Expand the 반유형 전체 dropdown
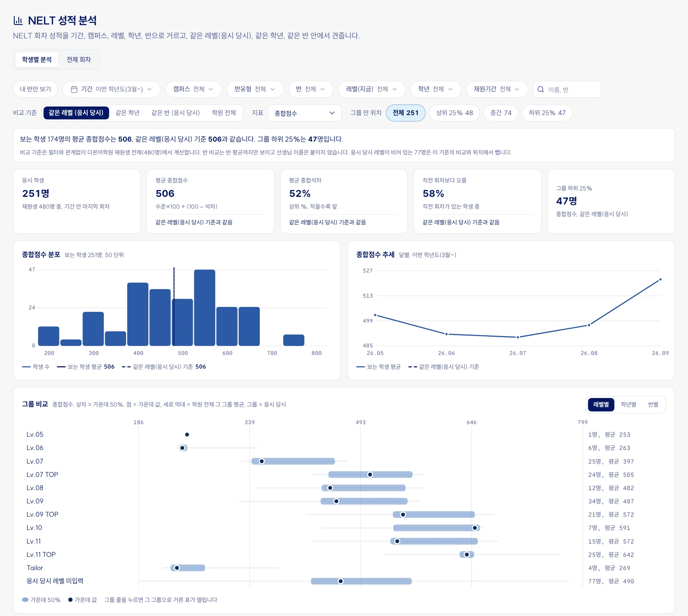This screenshot has width=688, height=616. (x=255, y=89)
